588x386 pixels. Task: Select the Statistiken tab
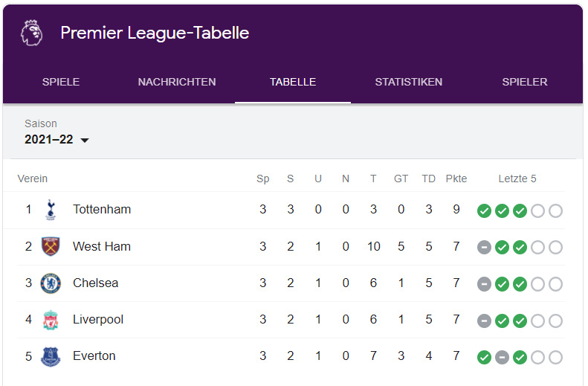(x=409, y=82)
